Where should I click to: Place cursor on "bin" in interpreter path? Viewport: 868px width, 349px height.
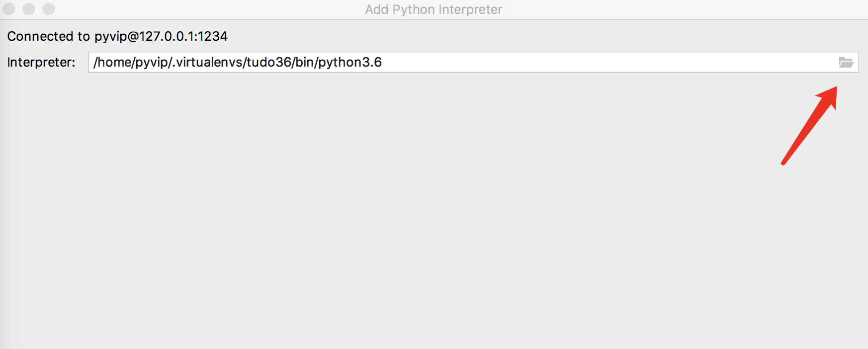pos(304,62)
